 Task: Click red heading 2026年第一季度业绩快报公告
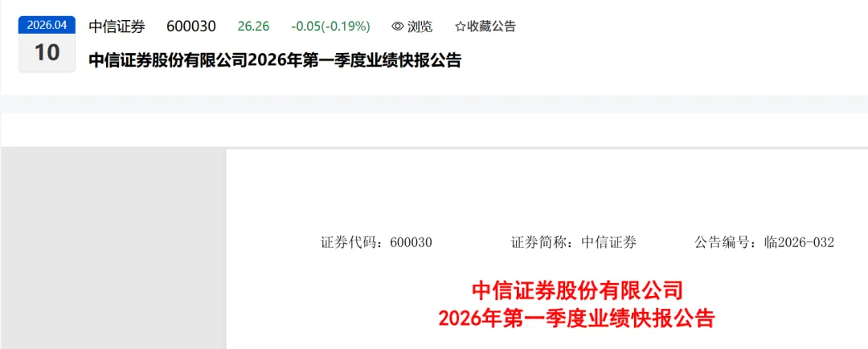coord(576,318)
